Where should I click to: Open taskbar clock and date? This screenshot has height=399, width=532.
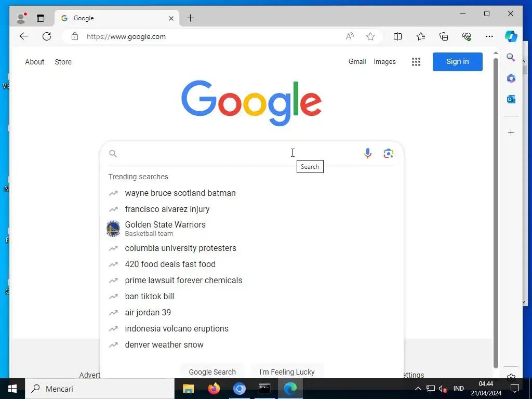pos(486,389)
